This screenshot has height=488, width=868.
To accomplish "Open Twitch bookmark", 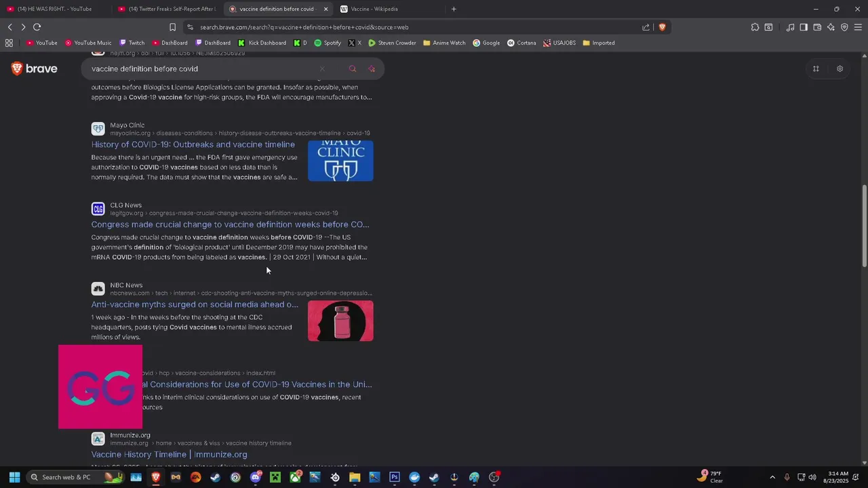I will click(132, 43).
